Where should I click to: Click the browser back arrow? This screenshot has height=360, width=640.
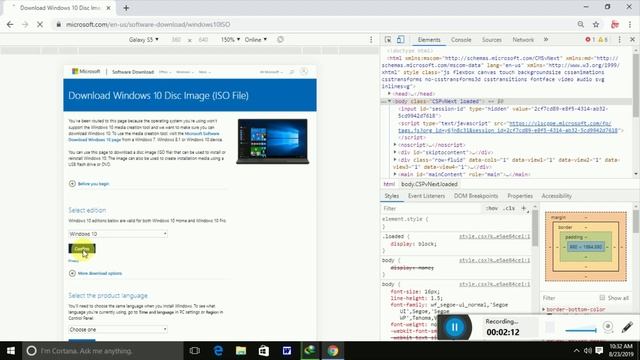click(10, 24)
